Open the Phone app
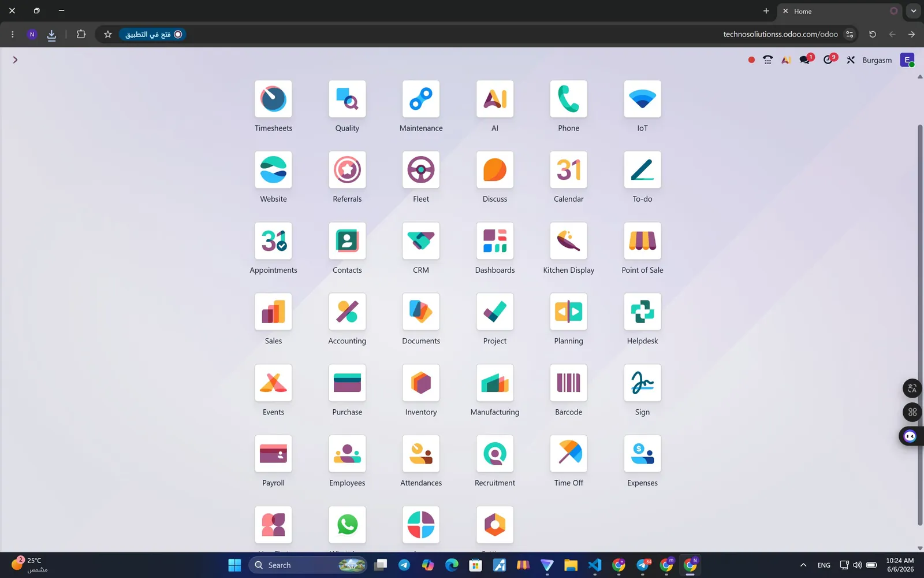 coord(569,99)
